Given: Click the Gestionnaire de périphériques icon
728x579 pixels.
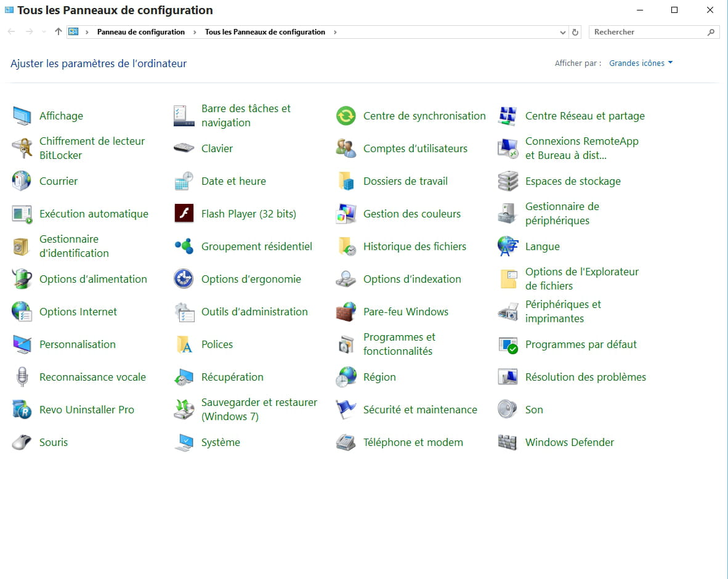Looking at the screenshot, I should [508, 214].
